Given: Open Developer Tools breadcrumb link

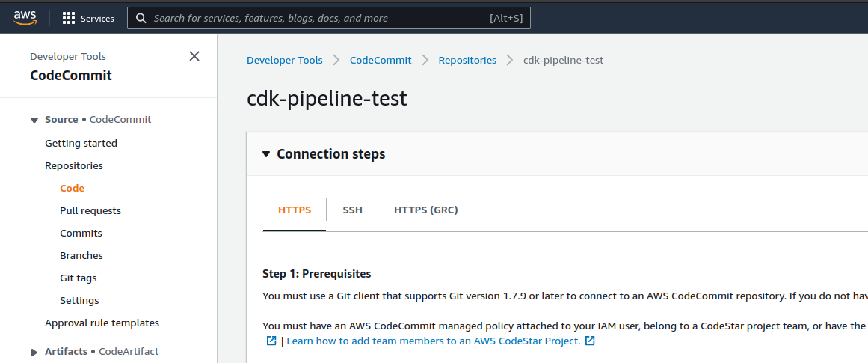Looking at the screenshot, I should pyautogui.click(x=285, y=60).
